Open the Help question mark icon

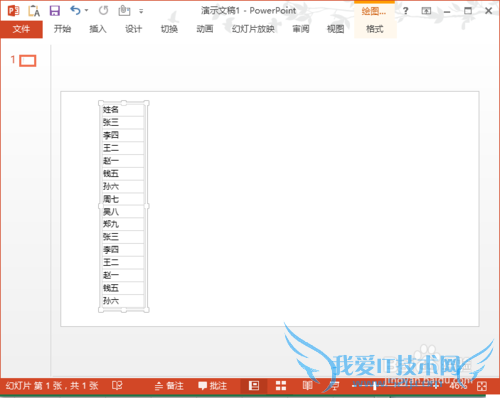(405, 11)
